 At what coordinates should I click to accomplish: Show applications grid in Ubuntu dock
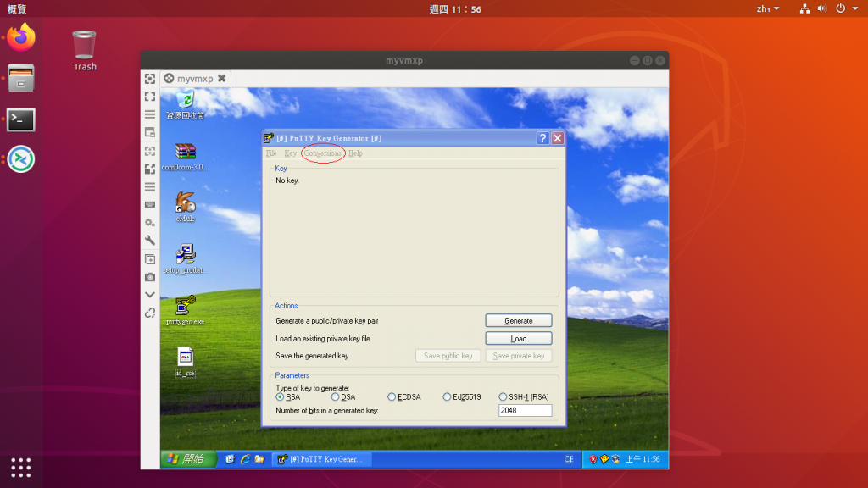pyautogui.click(x=21, y=468)
